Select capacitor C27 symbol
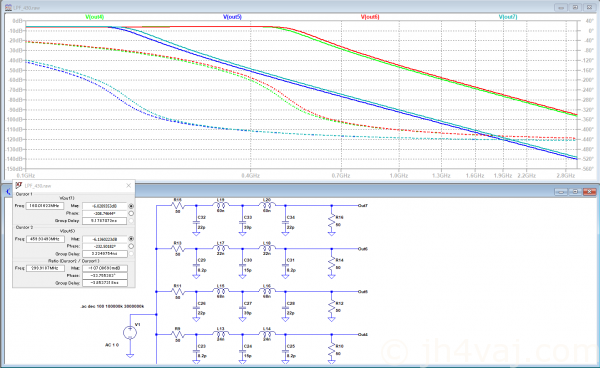The width and height of the screenshot is (600, 368). tap(242, 308)
